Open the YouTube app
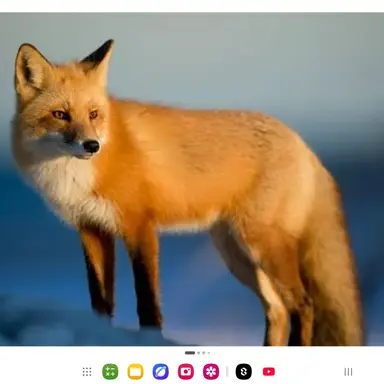The height and width of the screenshot is (384, 384). click(269, 372)
